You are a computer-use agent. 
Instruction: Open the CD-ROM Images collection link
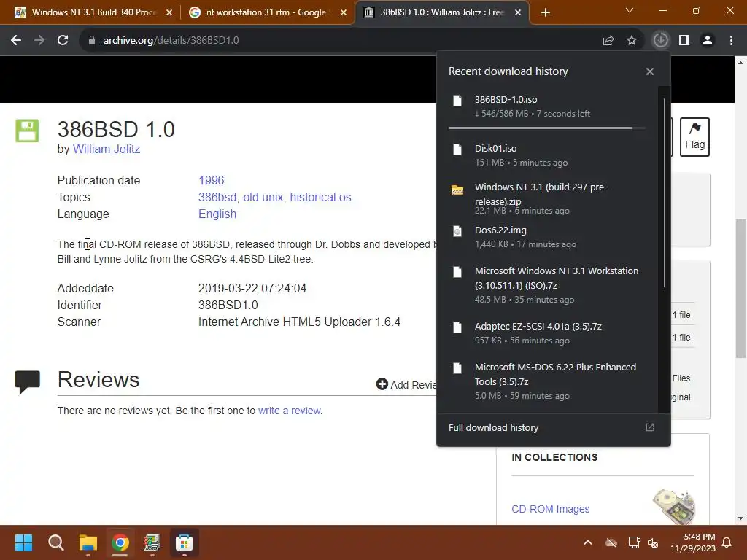point(550,509)
